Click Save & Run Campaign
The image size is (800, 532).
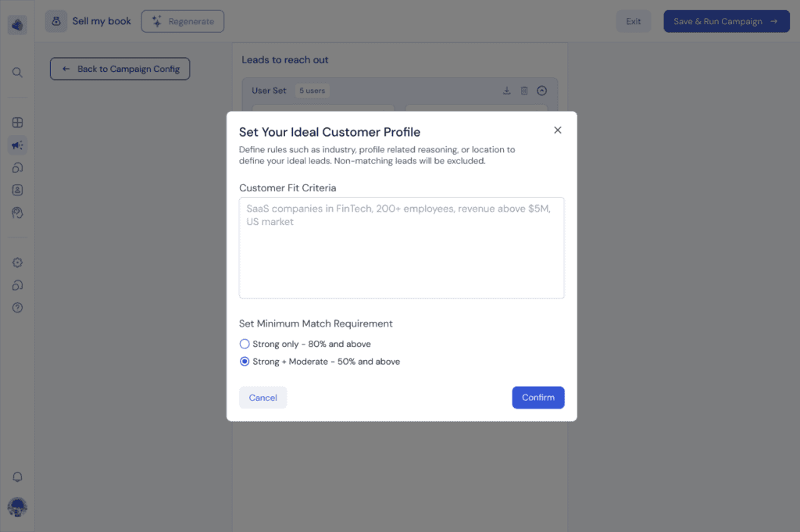click(x=726, y=22)
